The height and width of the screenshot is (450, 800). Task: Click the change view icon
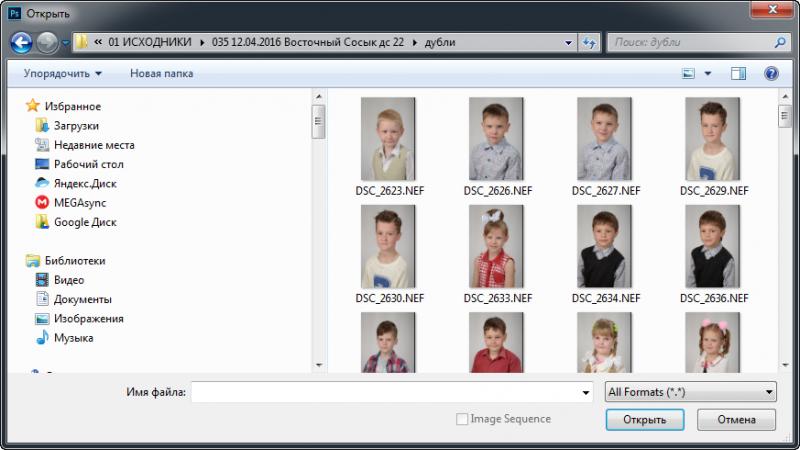click(688, 73)
